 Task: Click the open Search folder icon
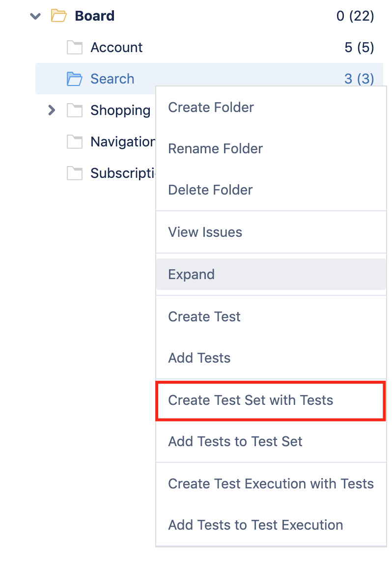[x=75, y=79]
